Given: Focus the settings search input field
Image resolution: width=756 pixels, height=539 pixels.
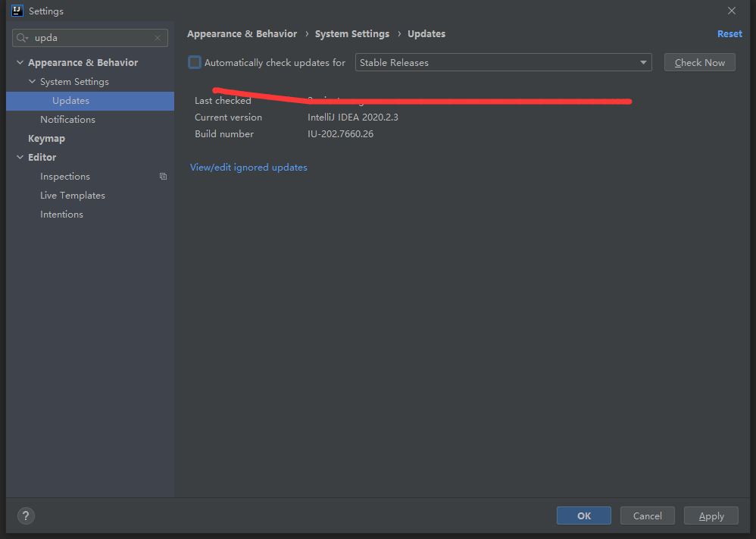Looking at the screenshot, I should coord(91,38).
